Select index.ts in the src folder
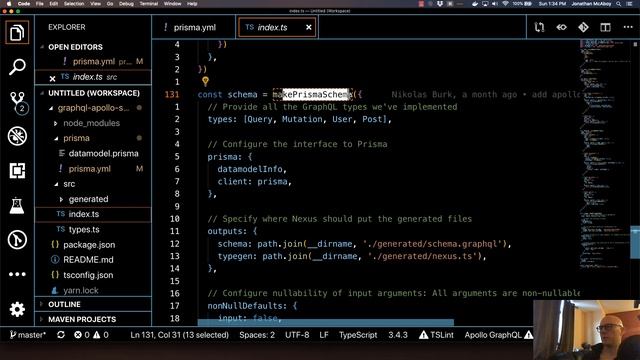Screen dimensions: 640x360 click(x=93, y=214)
